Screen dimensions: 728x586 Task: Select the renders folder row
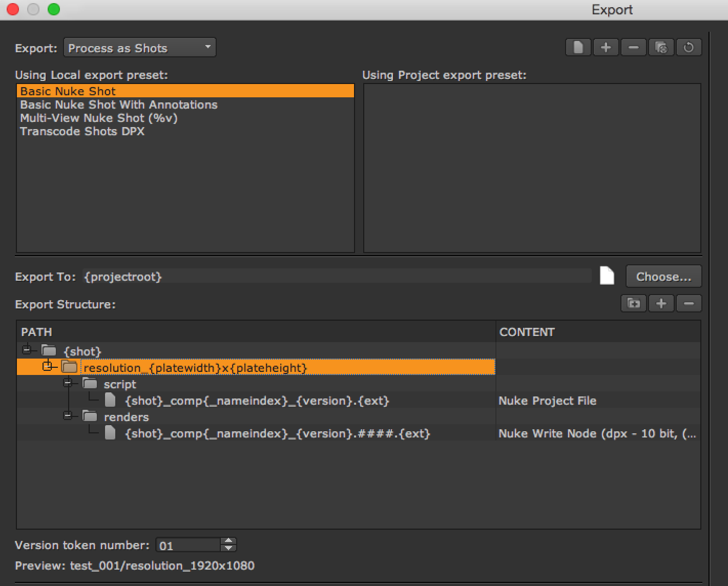[256, 417]
